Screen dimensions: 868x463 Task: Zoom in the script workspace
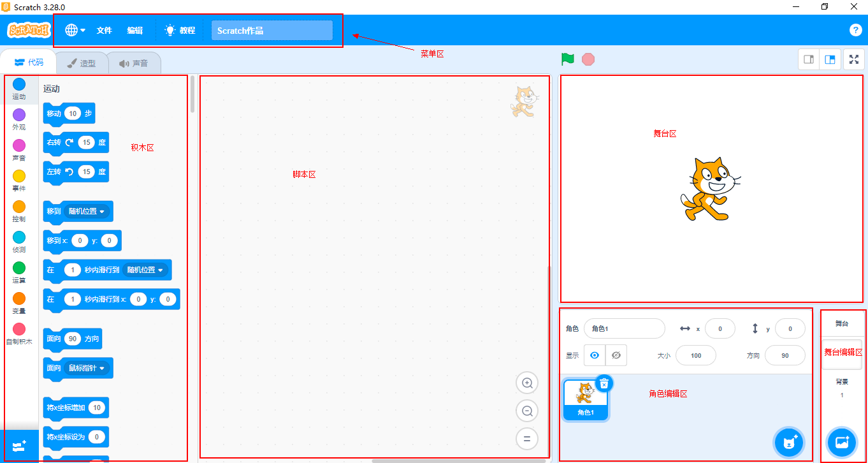pyautogui.click(x=527, y=383)
